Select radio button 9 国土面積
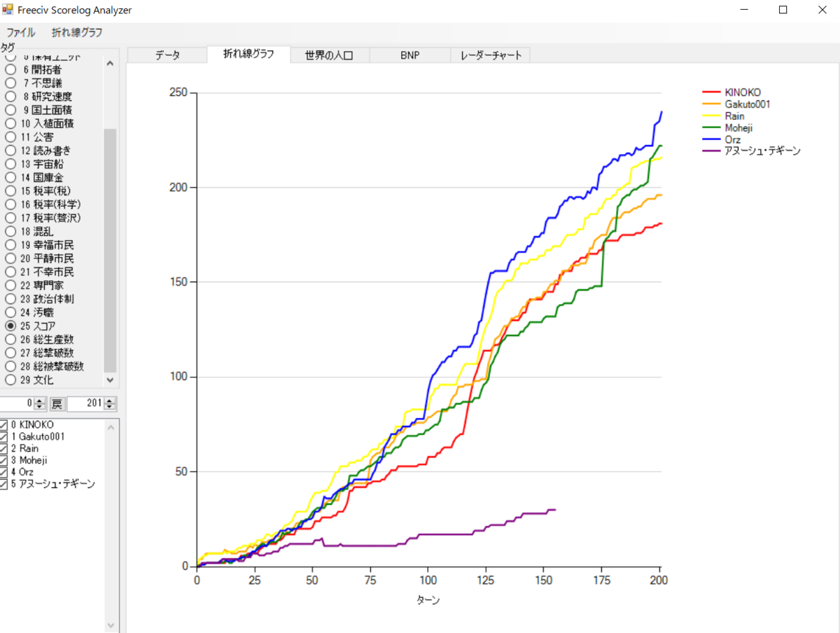Screen dimensions: 840x633 pos(10,110)
